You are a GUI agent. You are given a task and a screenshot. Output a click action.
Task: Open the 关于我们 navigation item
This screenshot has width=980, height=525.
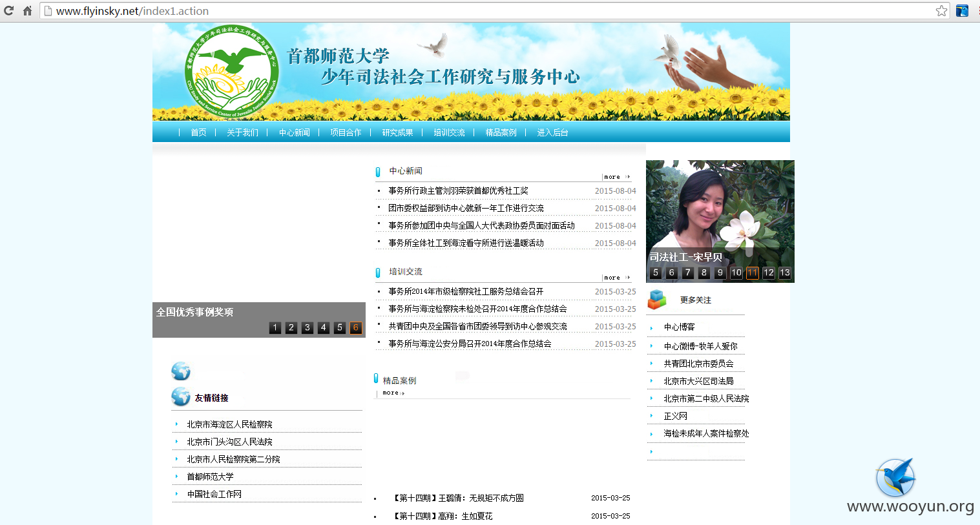pyautogui.click(x=242, y=132)
